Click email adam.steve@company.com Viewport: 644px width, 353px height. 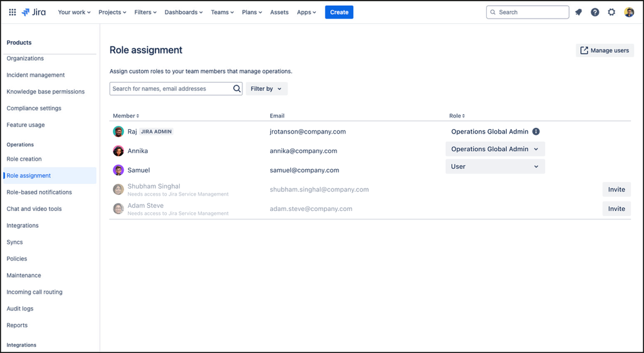pos(311,208)
